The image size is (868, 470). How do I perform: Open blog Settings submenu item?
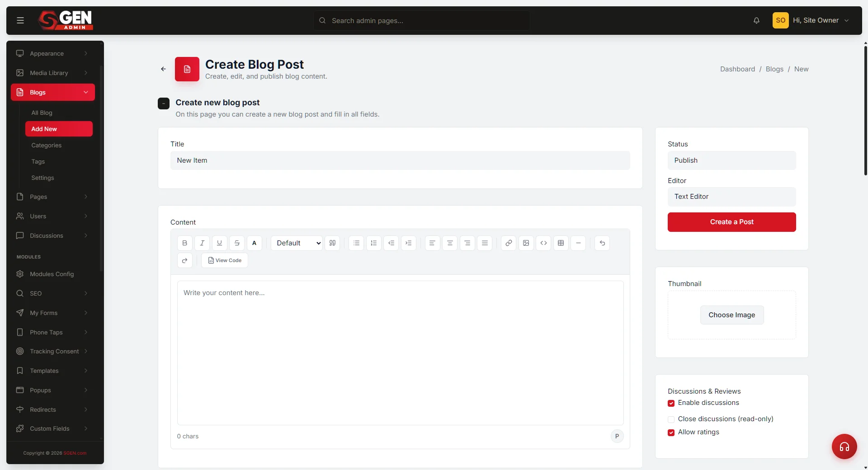[x=59, y=178]
